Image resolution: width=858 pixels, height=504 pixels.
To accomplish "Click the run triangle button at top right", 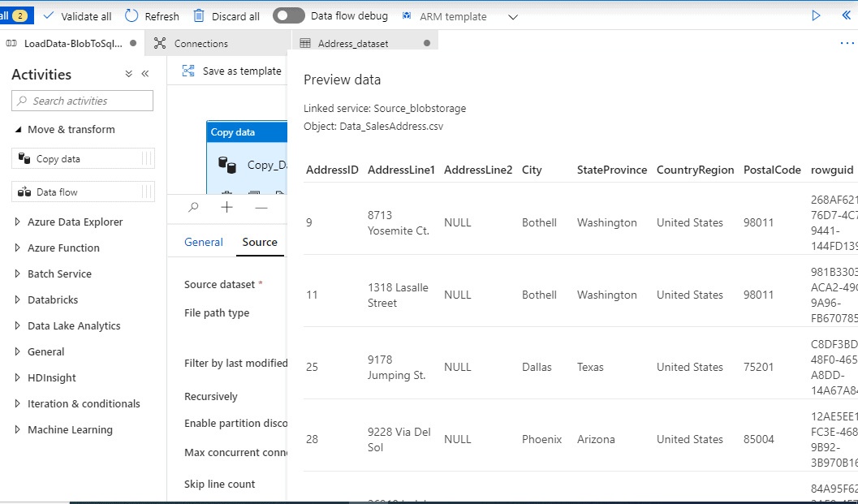I will tap(816, 15).
